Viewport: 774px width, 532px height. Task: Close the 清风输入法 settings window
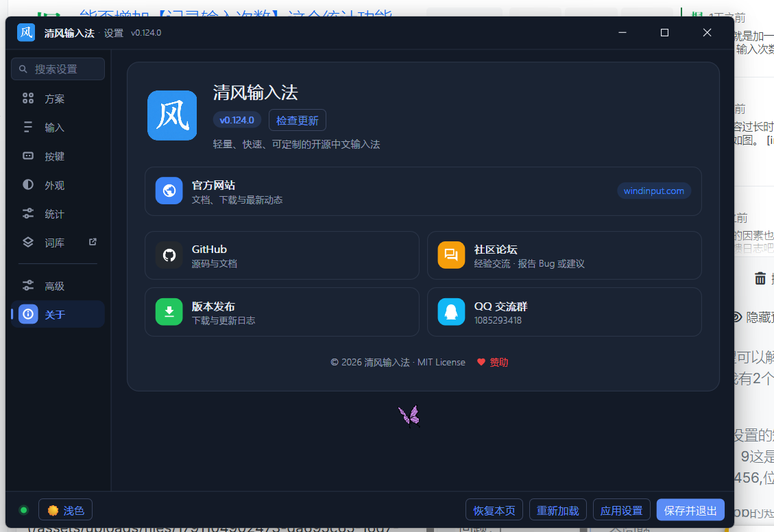pyautogui.click(x=707, y=33)
